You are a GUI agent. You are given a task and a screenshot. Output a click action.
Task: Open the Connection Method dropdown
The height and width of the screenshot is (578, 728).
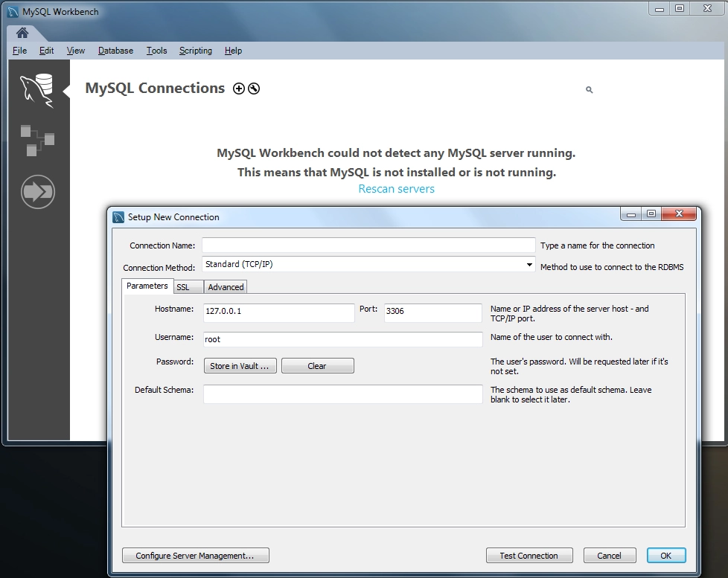(528, 264)
